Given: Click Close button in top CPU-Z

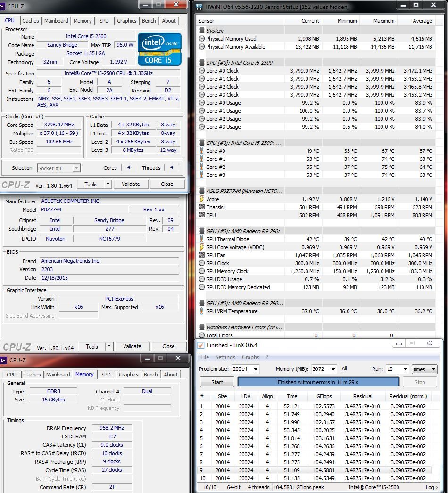Looking at the screenshot, I should (x=167, y=184).
